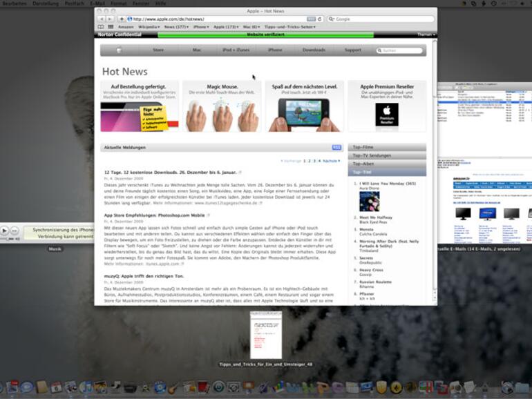Open 'Heavy Cross' in top titles
Image resolution: width=532 pixels, height=399 pixels.
coord(371,270)
